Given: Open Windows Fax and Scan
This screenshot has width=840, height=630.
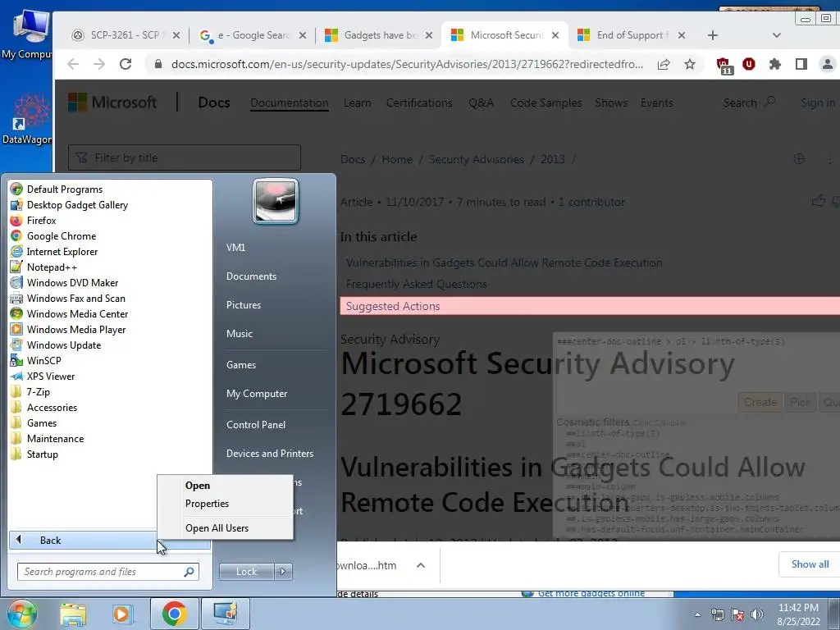Looking at the screenshot, I should click(75, 298).
